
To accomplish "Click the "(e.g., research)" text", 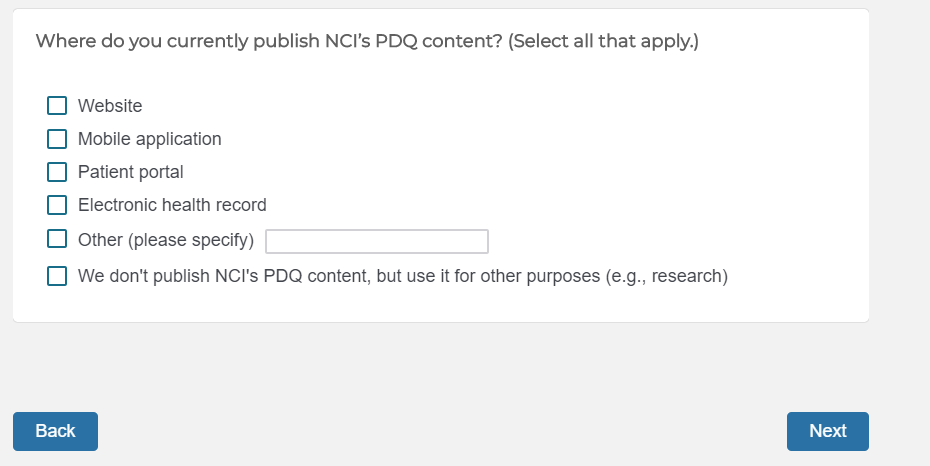I will point(667,276).
